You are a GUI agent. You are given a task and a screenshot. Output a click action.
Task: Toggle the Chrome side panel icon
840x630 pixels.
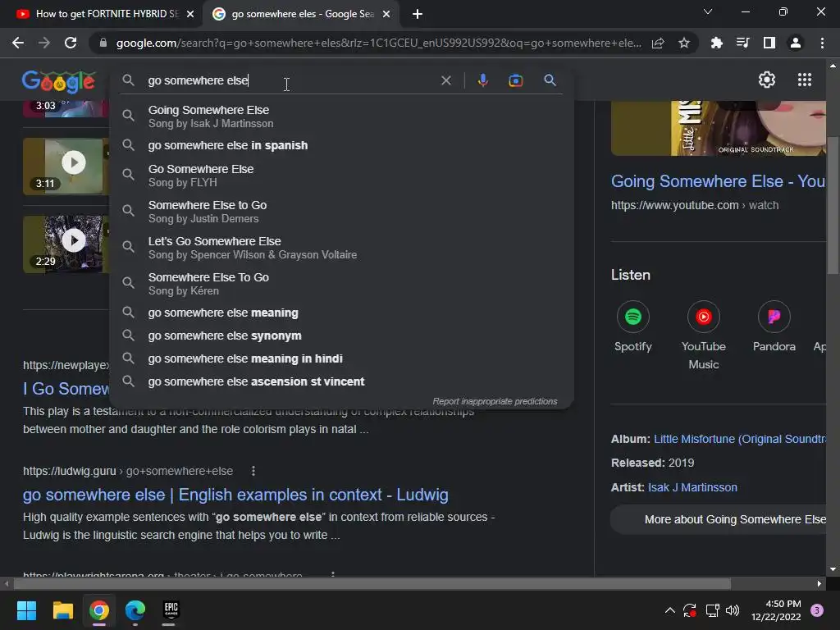769,43
